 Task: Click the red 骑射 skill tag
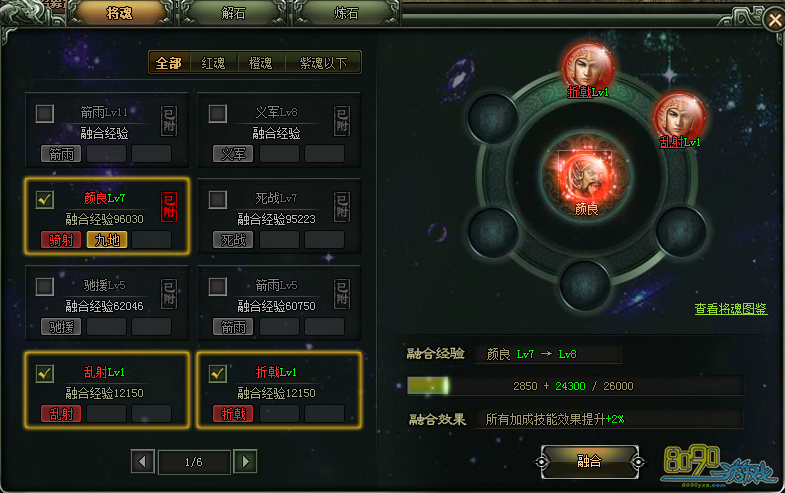(x=61, y=240)
